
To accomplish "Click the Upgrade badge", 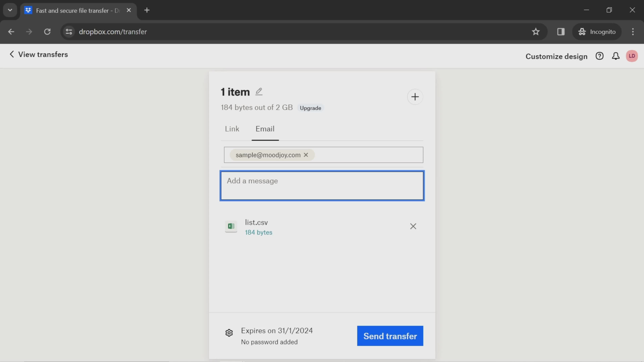I will click(x=310, y=108).
